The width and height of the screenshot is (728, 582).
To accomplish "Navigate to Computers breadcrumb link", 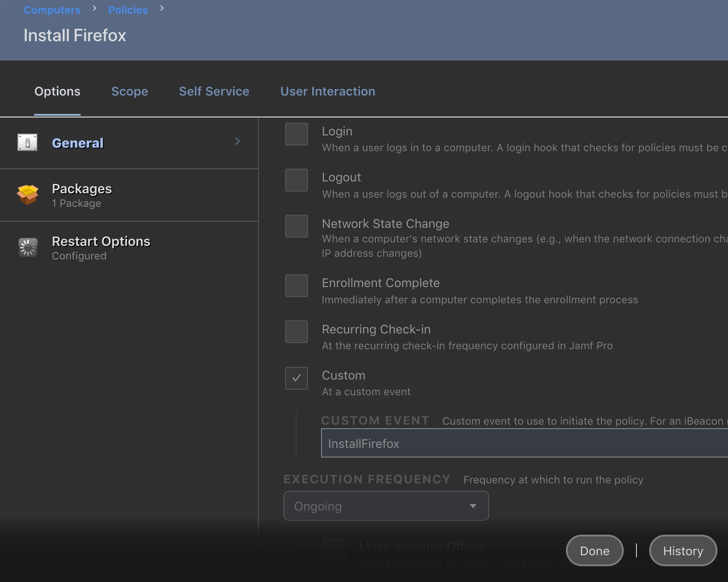I will [x=52, y=10].
